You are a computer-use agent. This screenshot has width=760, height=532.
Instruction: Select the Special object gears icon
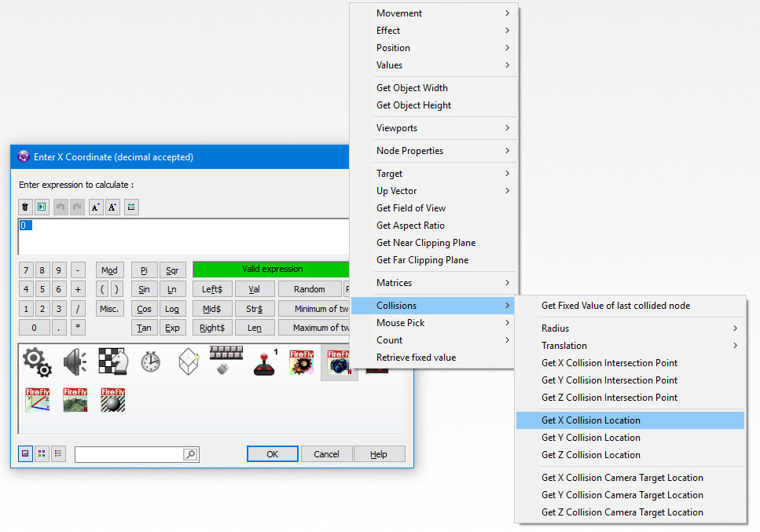[36, 361]
